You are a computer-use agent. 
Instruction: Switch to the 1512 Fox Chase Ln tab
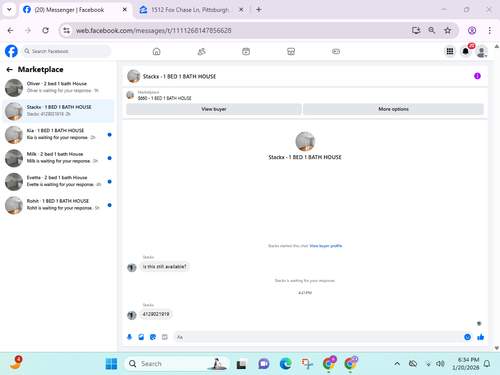(190, 10)
